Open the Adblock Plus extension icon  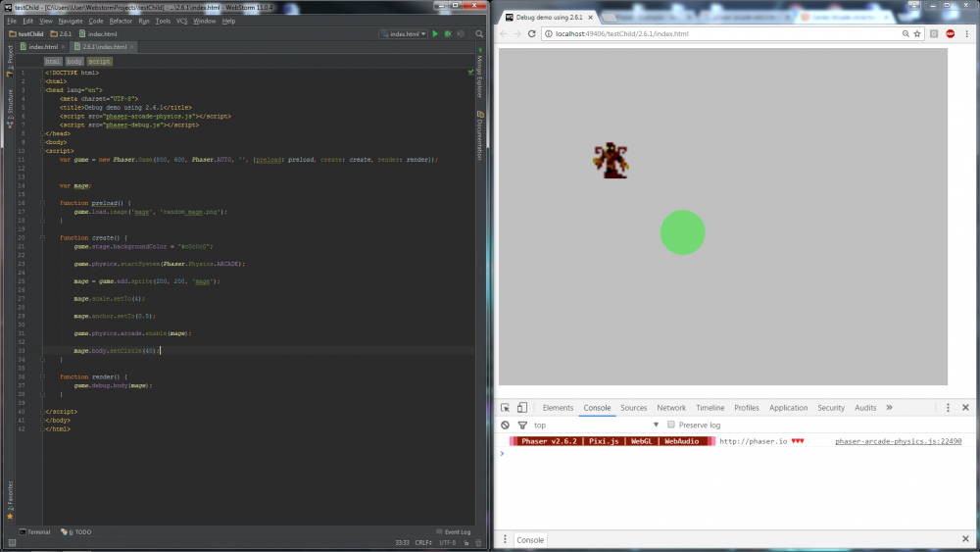950,33
